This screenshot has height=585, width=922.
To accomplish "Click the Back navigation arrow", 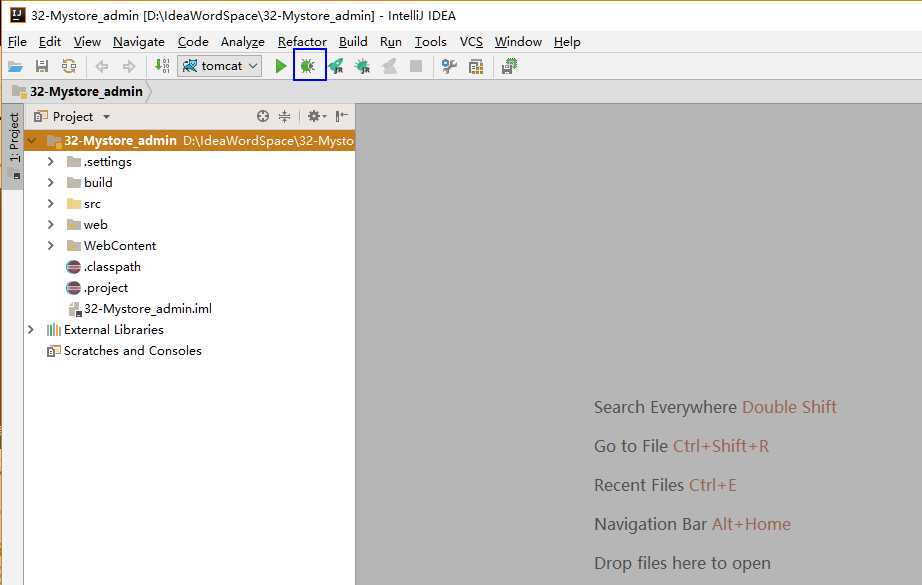I will point(102,66).
